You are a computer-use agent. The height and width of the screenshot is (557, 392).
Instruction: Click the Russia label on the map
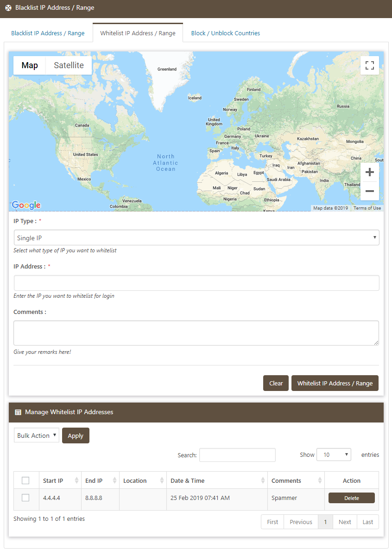coord(343,106)
